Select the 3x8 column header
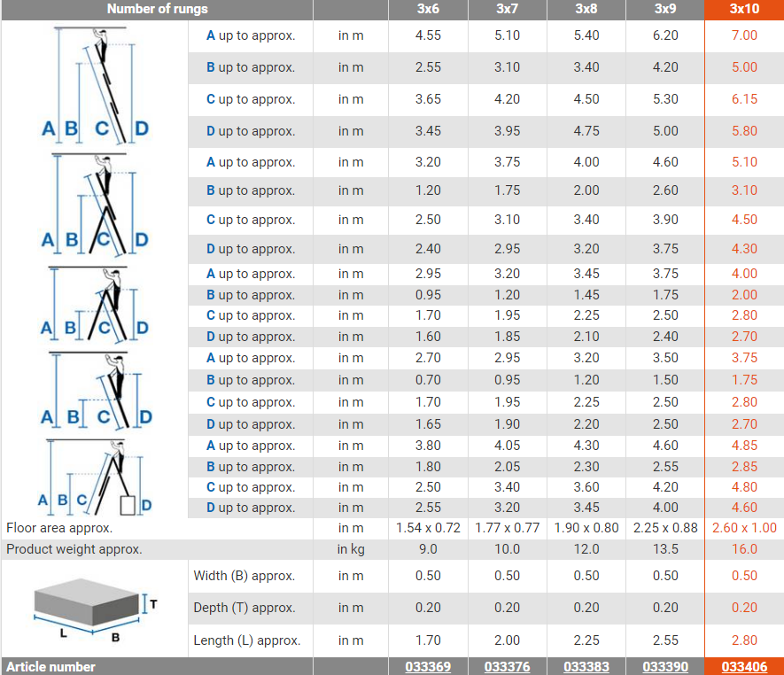The height and width of the screenshot is (675, 784). [x=586, y=9]
